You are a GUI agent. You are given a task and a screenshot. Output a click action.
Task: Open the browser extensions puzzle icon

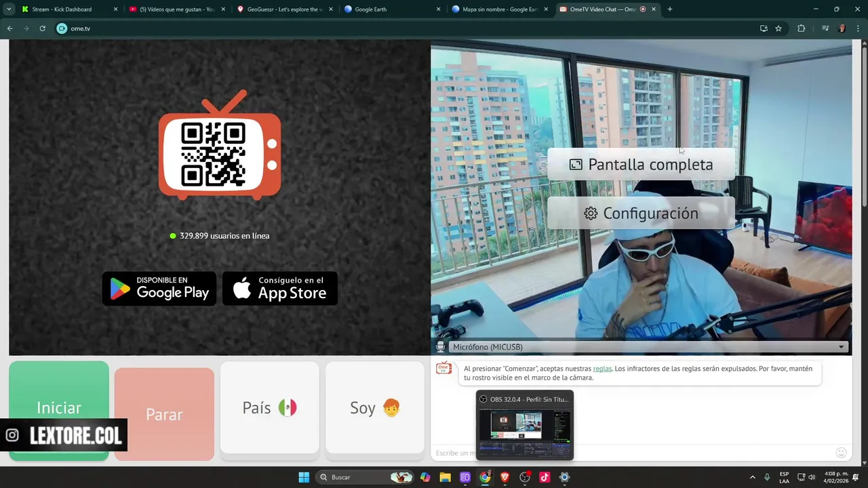[801, 28]
